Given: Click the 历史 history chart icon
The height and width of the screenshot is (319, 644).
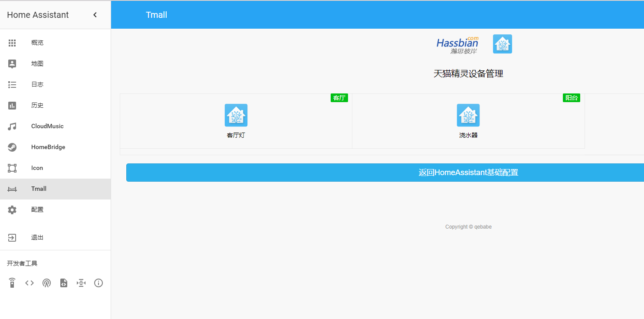Looking at the screenshot, I should 12,105.
